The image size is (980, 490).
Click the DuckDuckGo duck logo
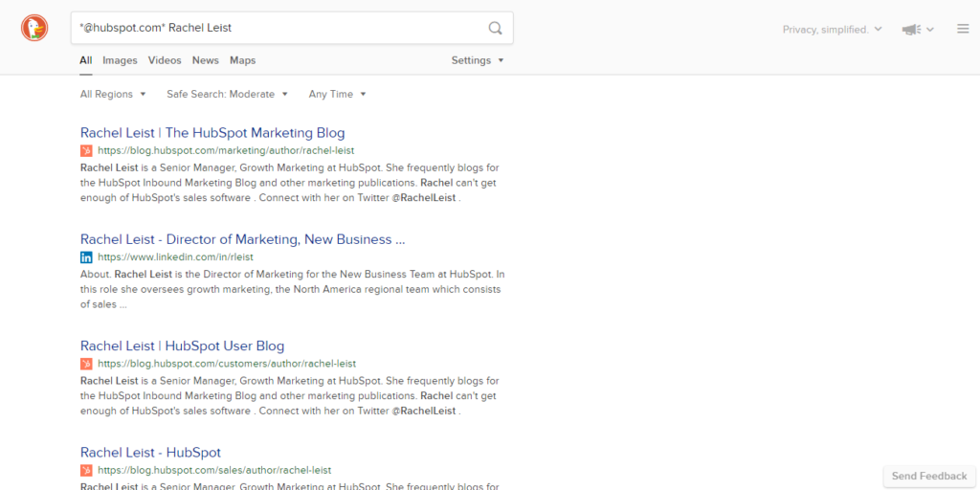(x=34, y=28)
